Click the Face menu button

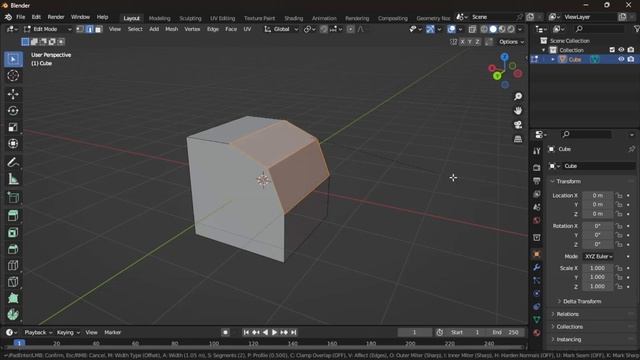tap(231, 29)
